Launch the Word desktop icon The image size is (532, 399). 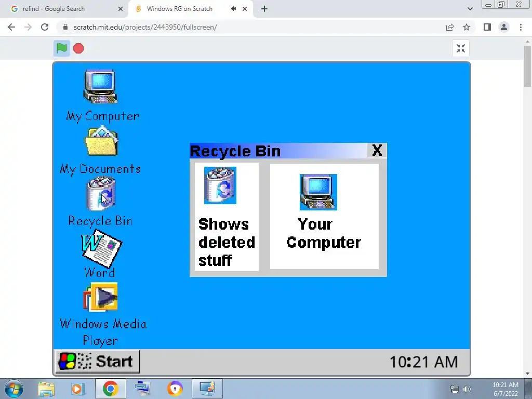click(x=101, y=249)
